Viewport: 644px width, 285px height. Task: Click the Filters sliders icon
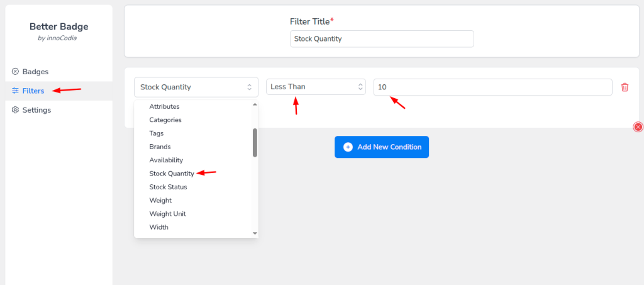(16, 91)
